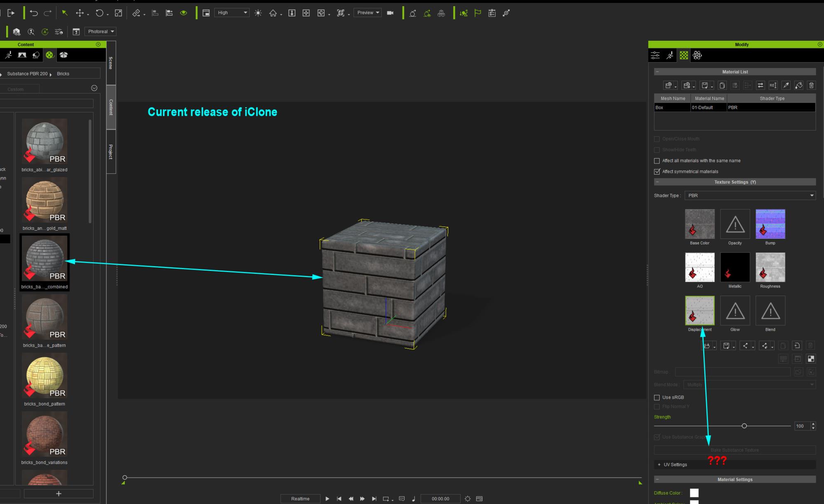The image size is (824, 504).
Task: Enable the Use sRGB checkbox
Action: 657,398
